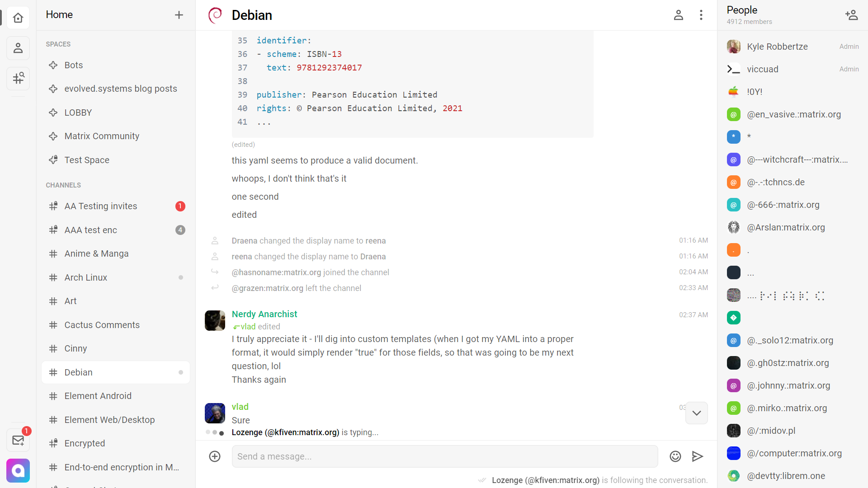Viewport: 868px width, 488px height.
Task: Toggle the home button in left dock
Action: point(18,17)
